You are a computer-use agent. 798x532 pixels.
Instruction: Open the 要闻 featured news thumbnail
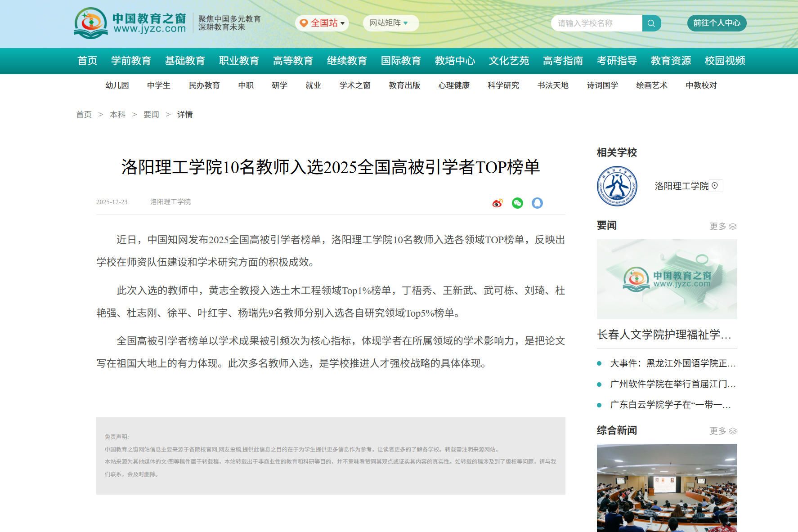pos(667,279)
